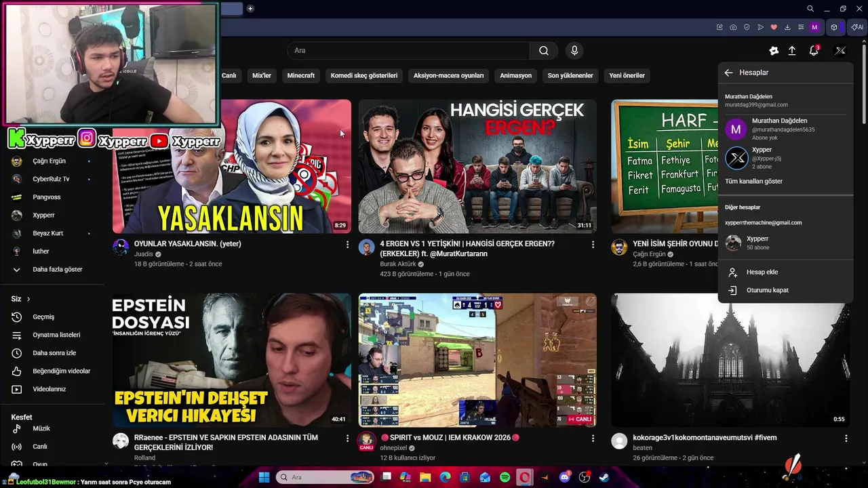This screenshot has width=868, height=488.
Task: Select Son yüklenenler filter chip
Action: pyautogui.click(x=570, y=75)
